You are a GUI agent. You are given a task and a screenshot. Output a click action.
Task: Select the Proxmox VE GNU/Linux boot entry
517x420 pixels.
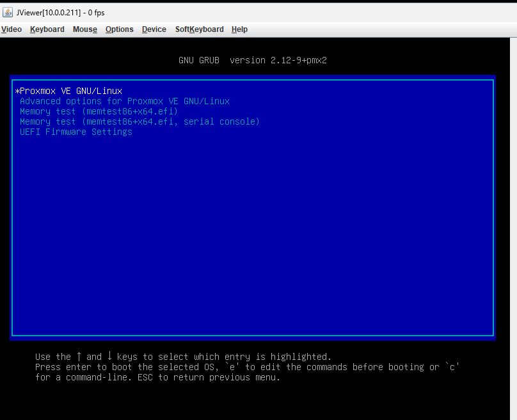click(68, 91)
